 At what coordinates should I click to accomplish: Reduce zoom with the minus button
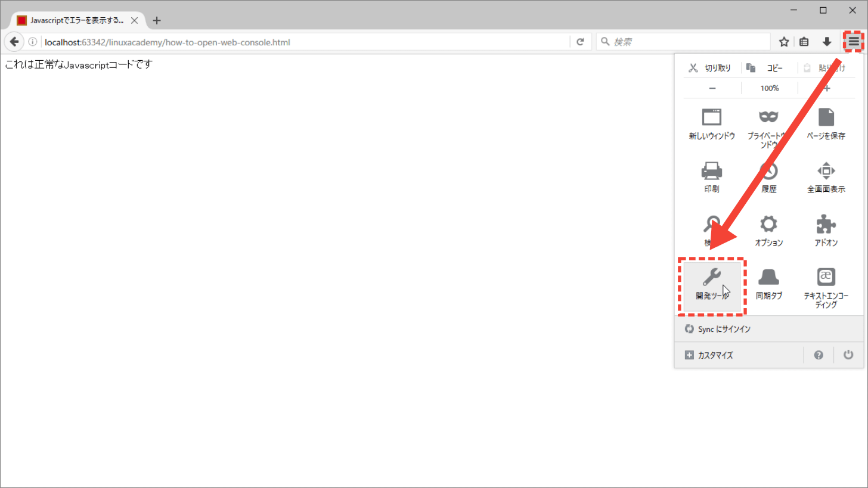pyautogui.click(x=712, y=88)
